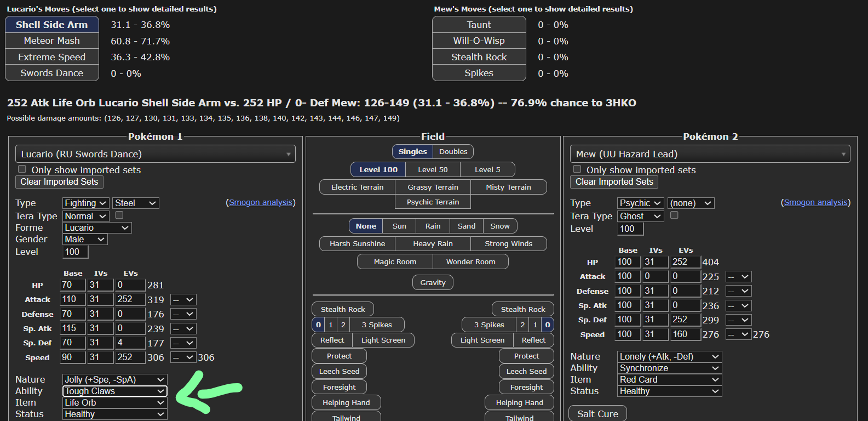Select Extreme Speed move result

click(51, 57)
